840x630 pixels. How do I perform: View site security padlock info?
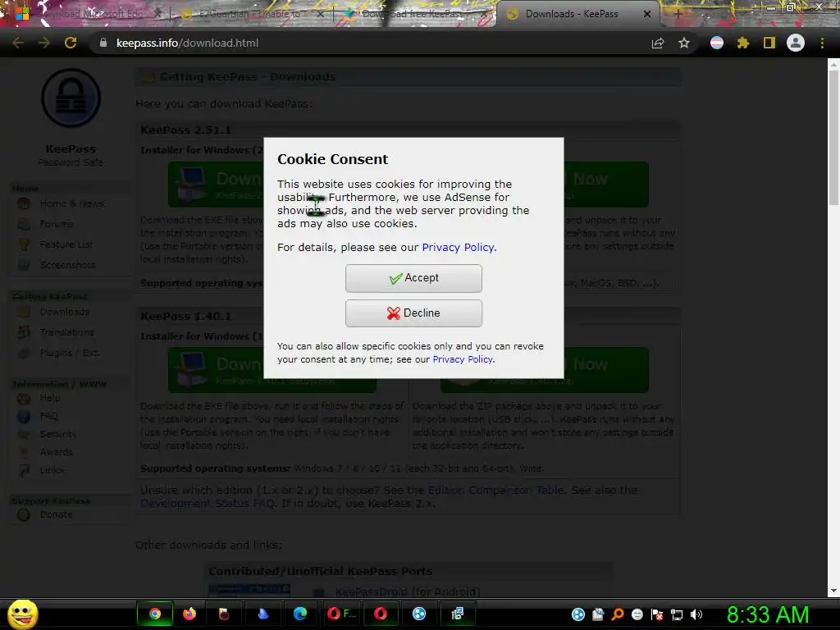click(103, 43)
